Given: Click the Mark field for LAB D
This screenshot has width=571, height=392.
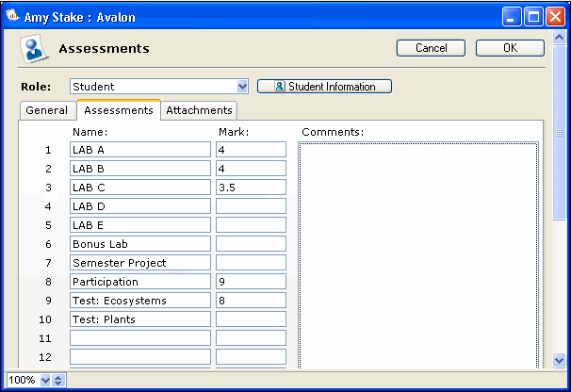Looking at the screenshot, I should click(x=250, y=206).
